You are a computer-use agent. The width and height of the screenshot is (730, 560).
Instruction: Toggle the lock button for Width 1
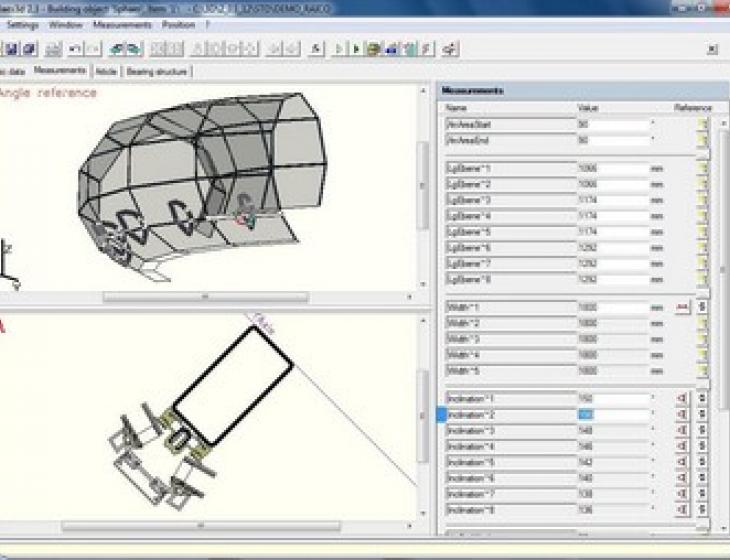point(703,307)
